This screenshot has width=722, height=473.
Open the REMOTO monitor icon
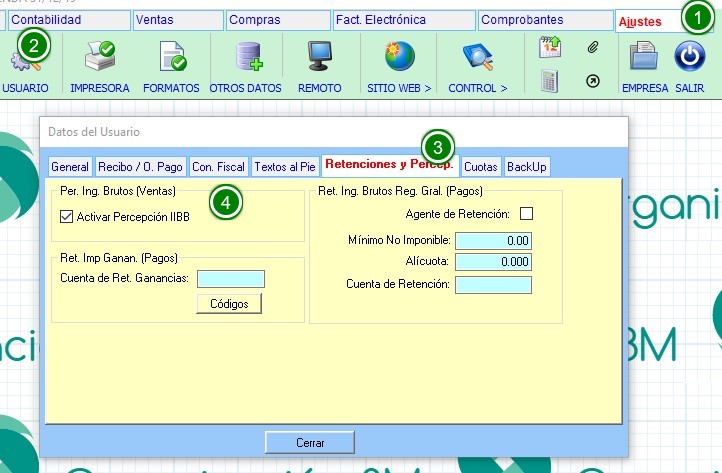(x=320, y=56)
